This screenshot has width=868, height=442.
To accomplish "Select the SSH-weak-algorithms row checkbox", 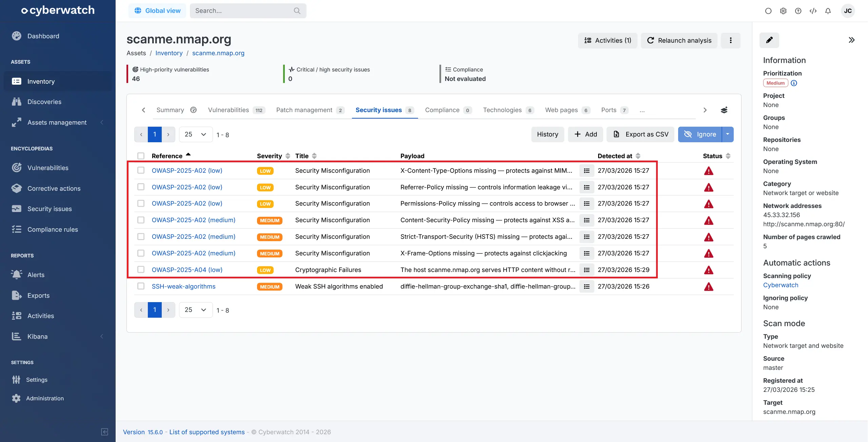I will (141, 286).
